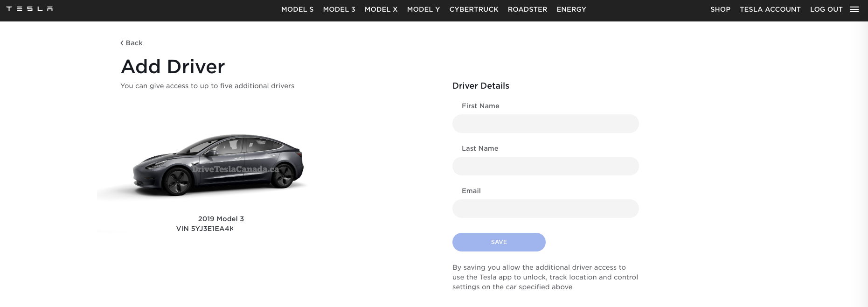This screenshot has width=868, height=307.
Task: Select MODEL S from the navigation
Action: pyautogui.click(x=297, y=9)
